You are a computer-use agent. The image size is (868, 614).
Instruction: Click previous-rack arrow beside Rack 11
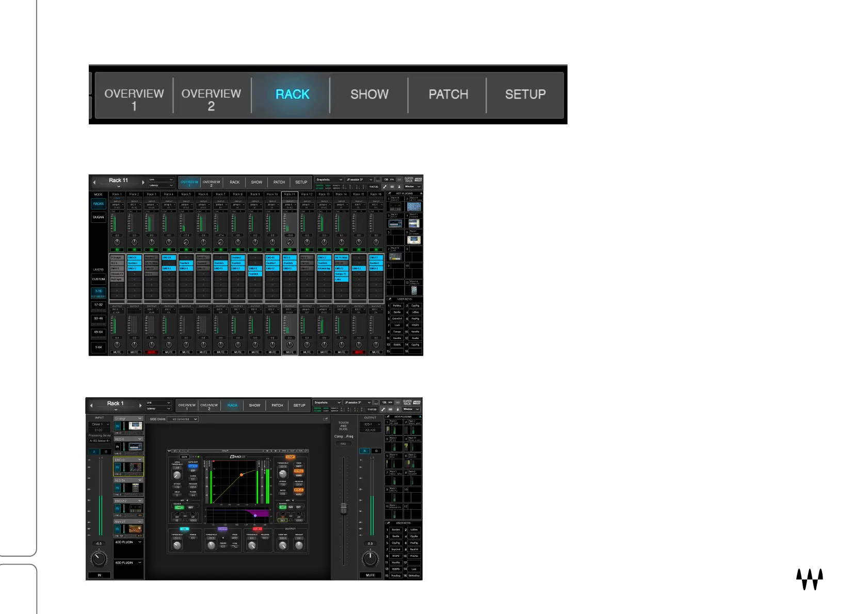(94, 182)
